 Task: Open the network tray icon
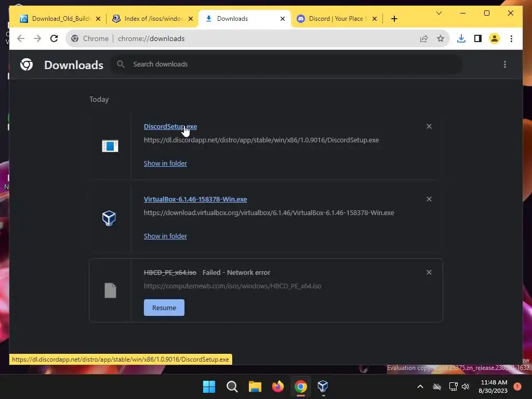click(453, 387)
